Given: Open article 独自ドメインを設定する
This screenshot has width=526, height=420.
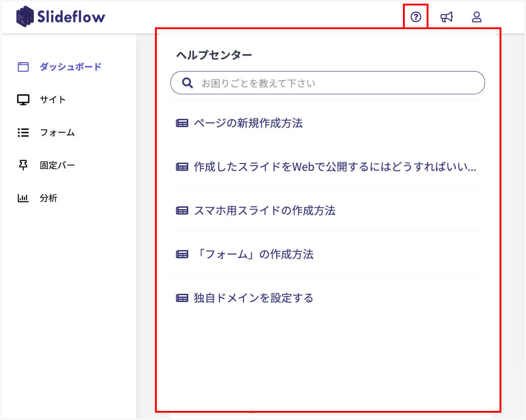Looking at the screenshot, I should (x=253, y=298).
